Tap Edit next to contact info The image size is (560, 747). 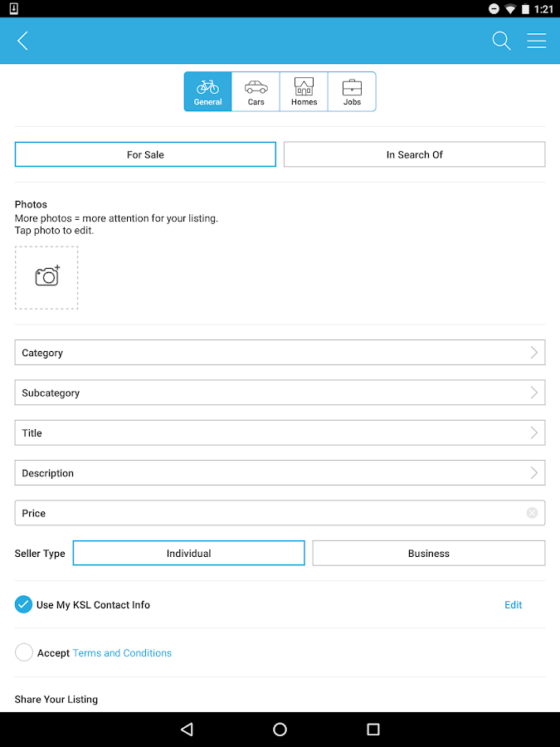(x=513, y=605)
